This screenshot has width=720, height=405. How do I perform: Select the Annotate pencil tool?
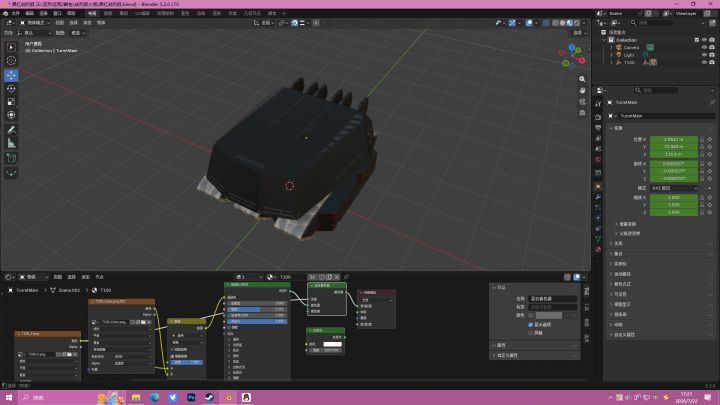tap(11, 130)
